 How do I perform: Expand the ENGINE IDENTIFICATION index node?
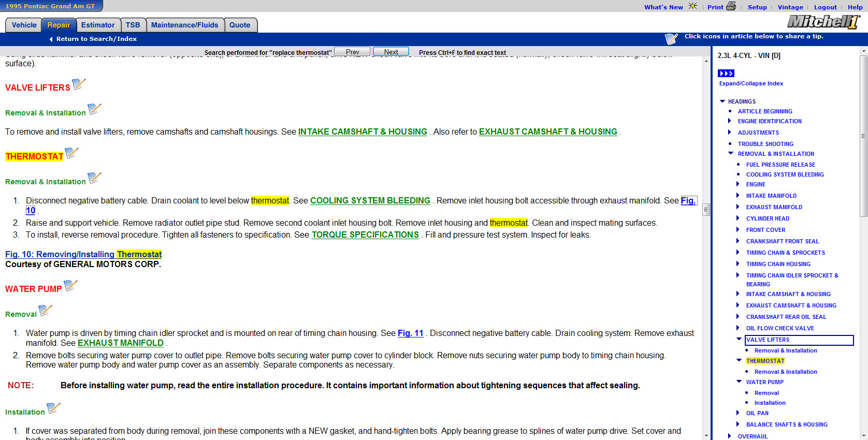point(730,121)
